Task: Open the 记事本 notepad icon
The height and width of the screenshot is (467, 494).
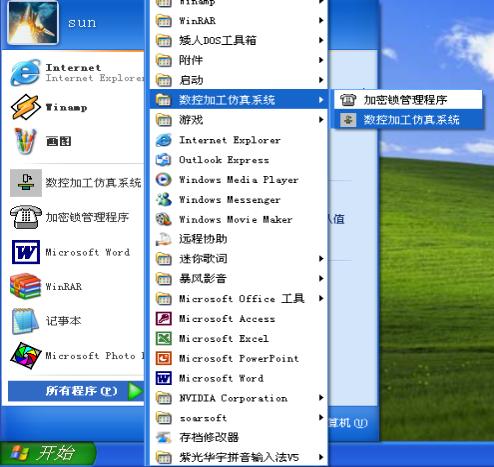Action: point(25,321)
